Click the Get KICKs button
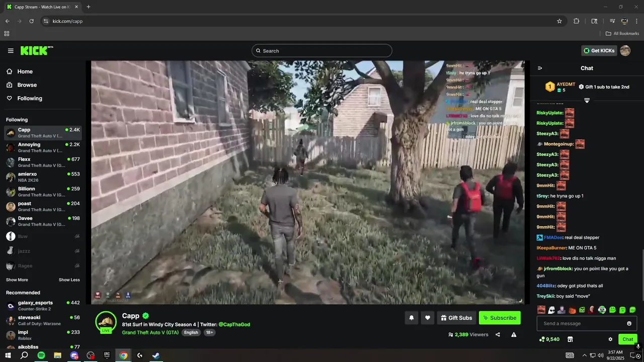The image size is (644, 362). [x=599, y=51]
